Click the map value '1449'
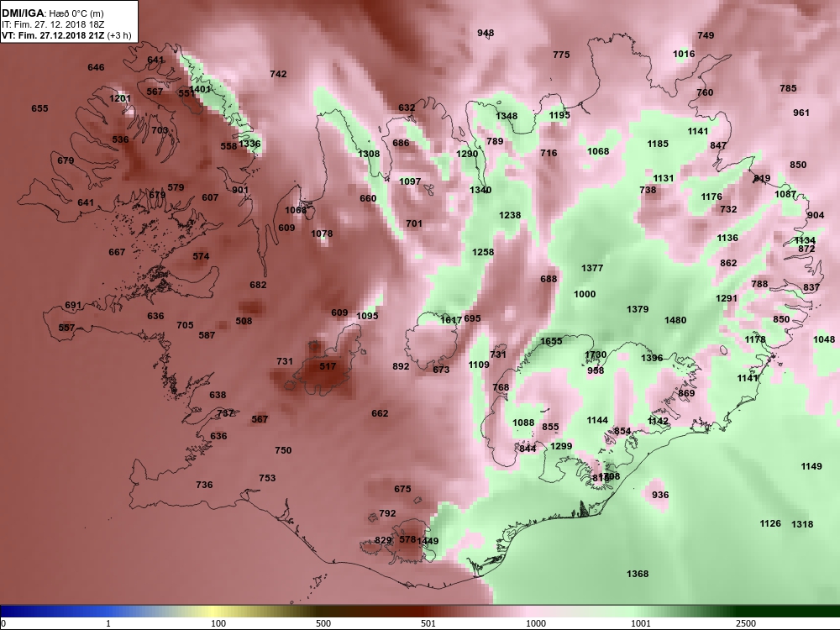This screenshot has width=840, height=630. [x=428, y=541]
